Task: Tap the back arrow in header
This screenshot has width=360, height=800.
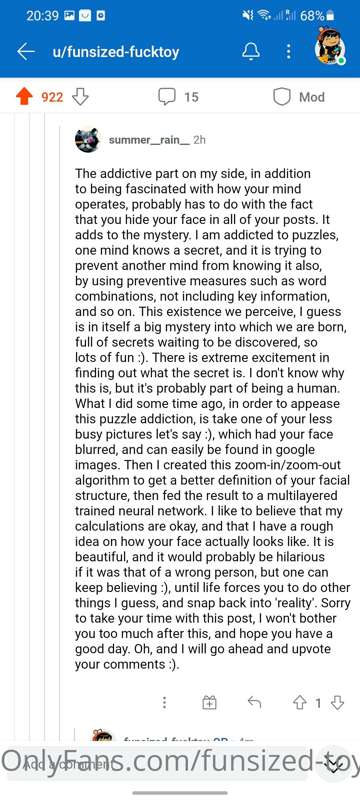Action: pos(25,52)
